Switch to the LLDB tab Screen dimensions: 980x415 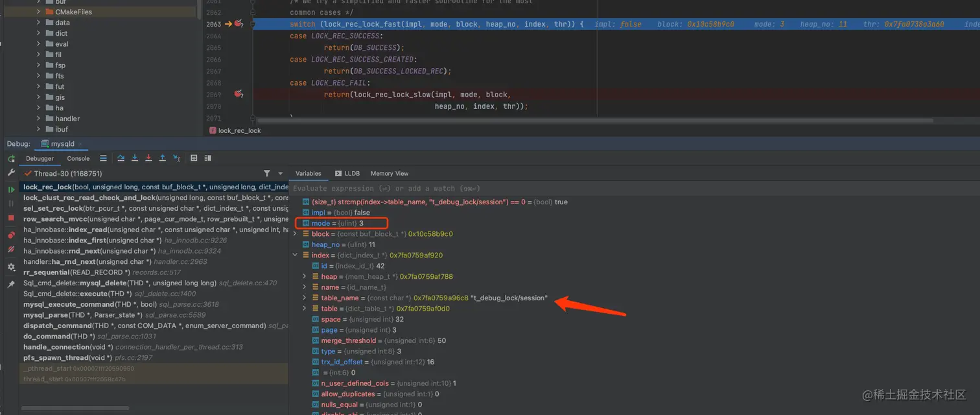[x=347, y=174]
